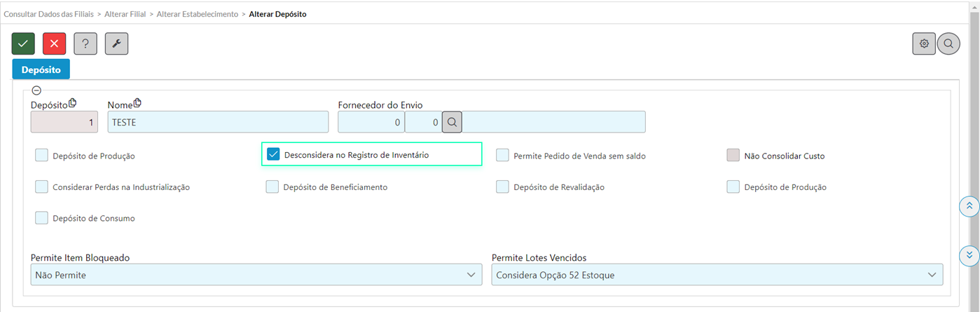This screenshot has height=312, width=980.
Task: Search Fornecedor do Envio with magnifier button
Action: coord(452,122)
